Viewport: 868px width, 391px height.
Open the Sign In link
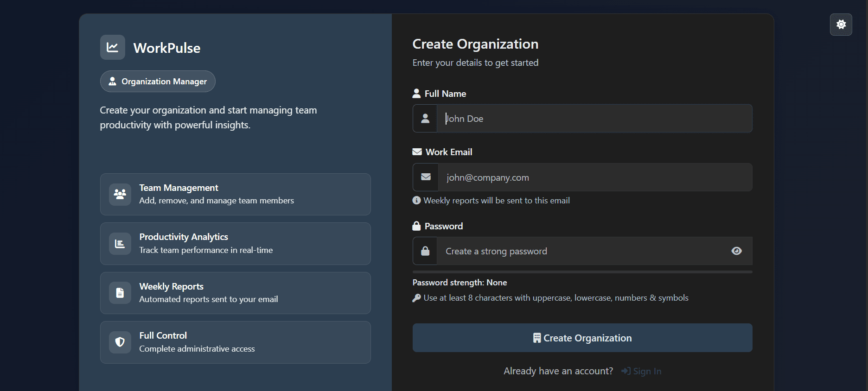[x=642, y=371]
